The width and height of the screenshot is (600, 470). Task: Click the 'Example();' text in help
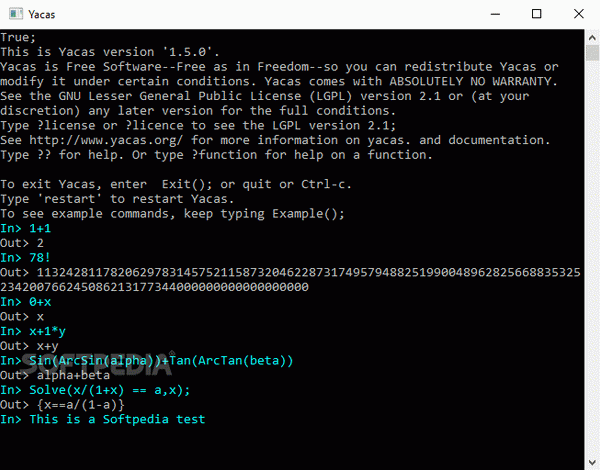click(308, 214)
